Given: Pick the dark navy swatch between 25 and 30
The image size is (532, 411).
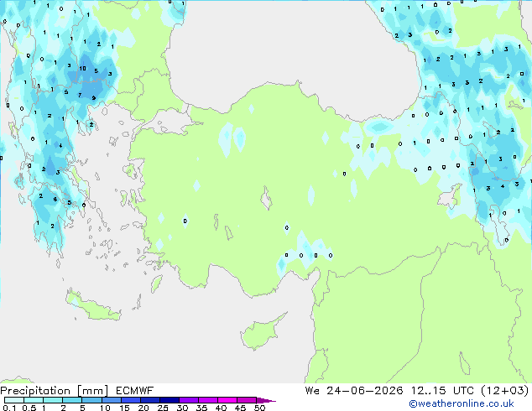Looking at the screenshot, I should point(170,400).
